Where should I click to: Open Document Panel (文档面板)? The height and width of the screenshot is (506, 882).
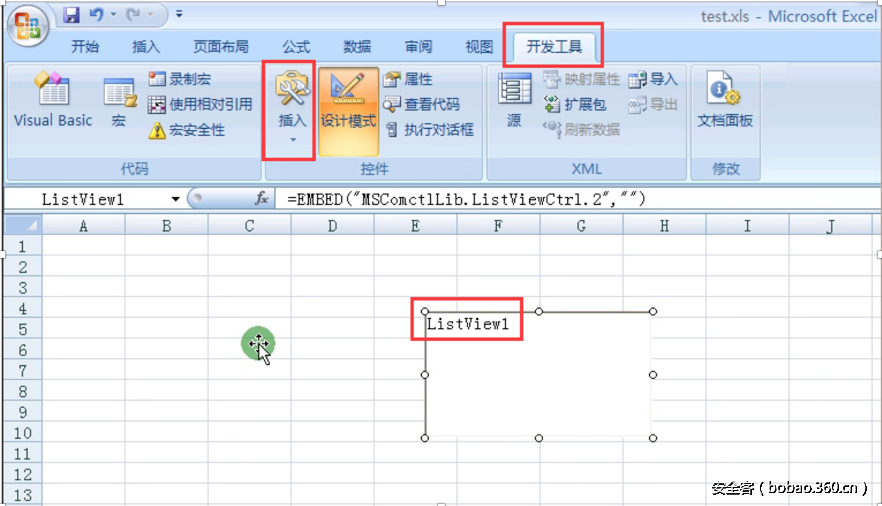tap(725, 100)
